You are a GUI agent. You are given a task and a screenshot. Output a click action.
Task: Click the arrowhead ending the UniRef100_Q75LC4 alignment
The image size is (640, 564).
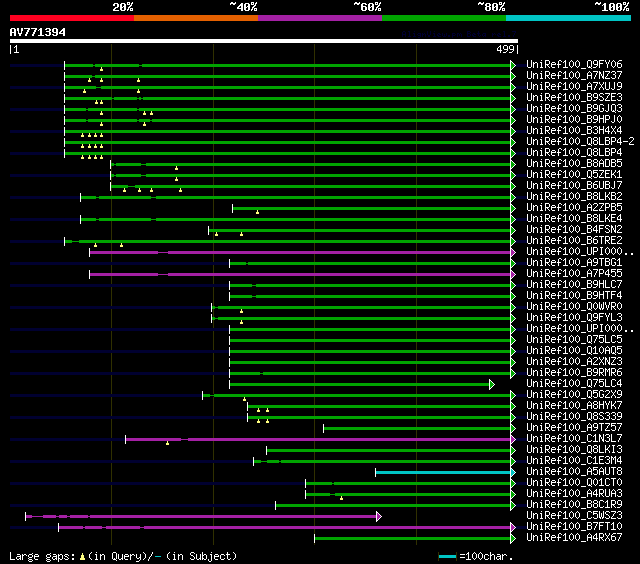(x=492, y=384)
